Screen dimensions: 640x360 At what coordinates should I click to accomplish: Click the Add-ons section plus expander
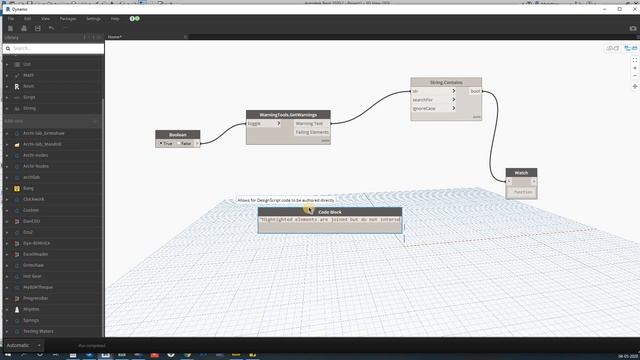click(95, 121)
